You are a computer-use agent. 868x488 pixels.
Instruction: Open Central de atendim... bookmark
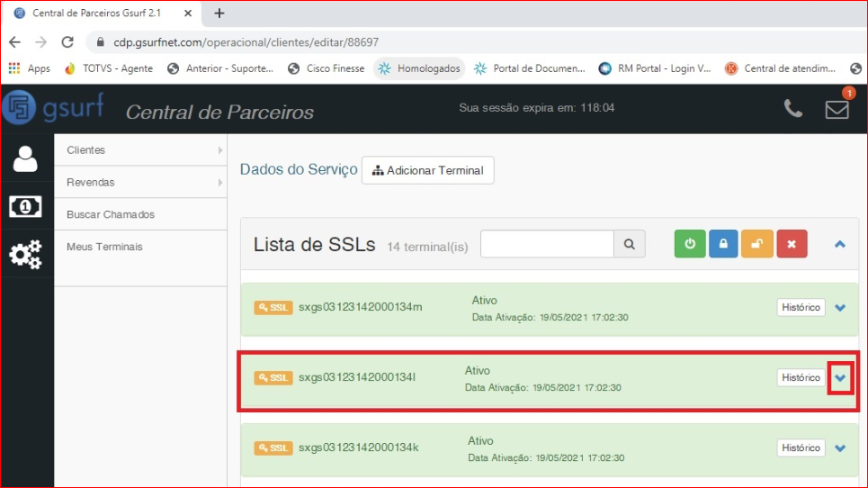pyautogui.click(x=781, y=68)
